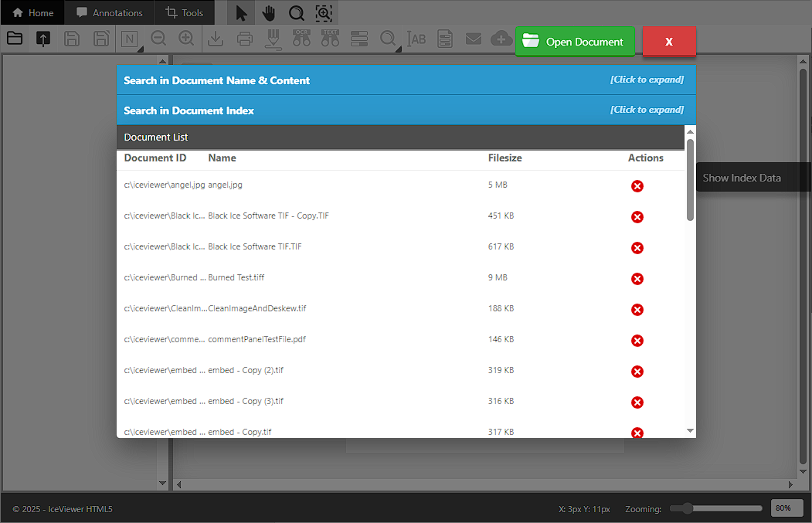Select the pointer arrow tool

click(x=242, y=13)
